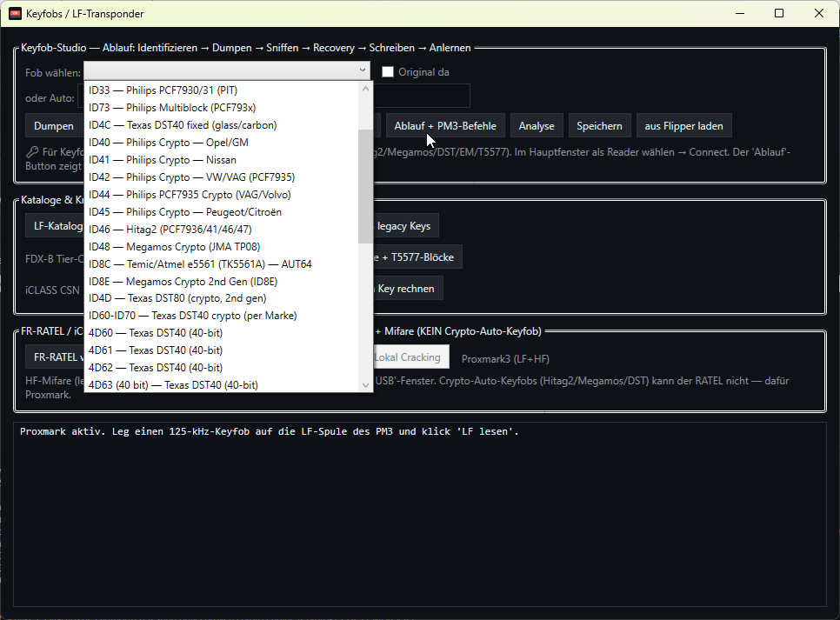Choose 'ID60-ID70 — Texas DST40 crypto (per Marke)'

(221, 315)
